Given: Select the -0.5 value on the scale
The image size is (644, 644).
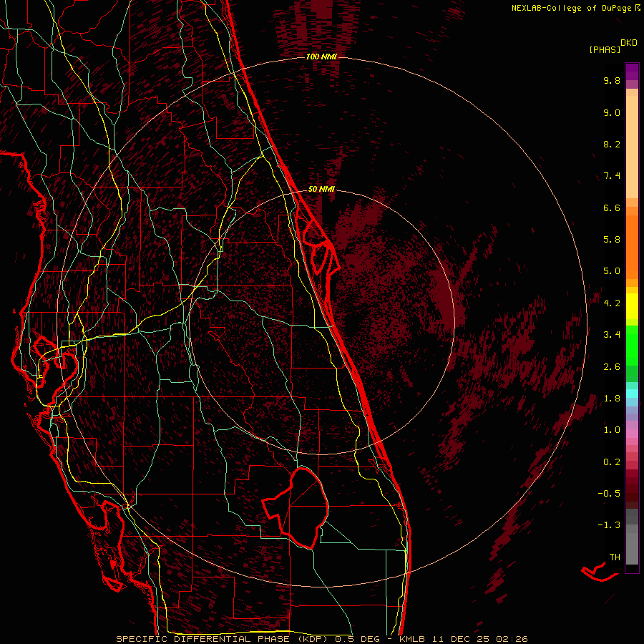Looking at the screenshot, I should click(609, 494).
